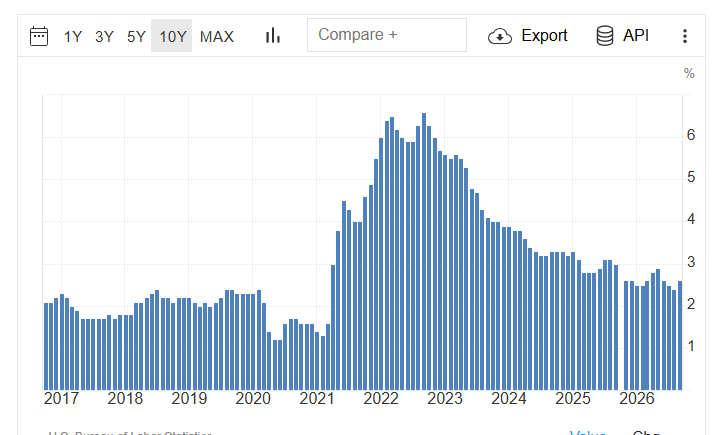Click the 3 y-axis value
Viewport: 724px width, 435px height.
click(x=691, y=262)
